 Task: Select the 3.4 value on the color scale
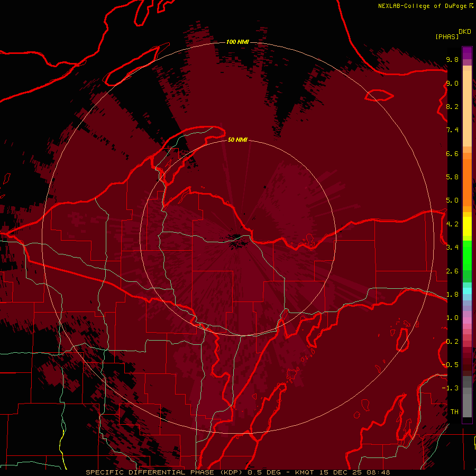(452, 248)
